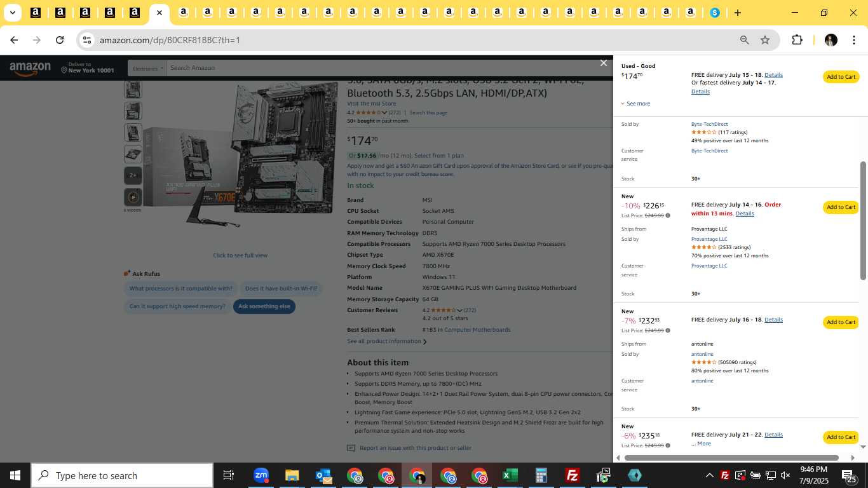
Task: Open Task View on the taskbar
Action: click(x=229, y=475)
